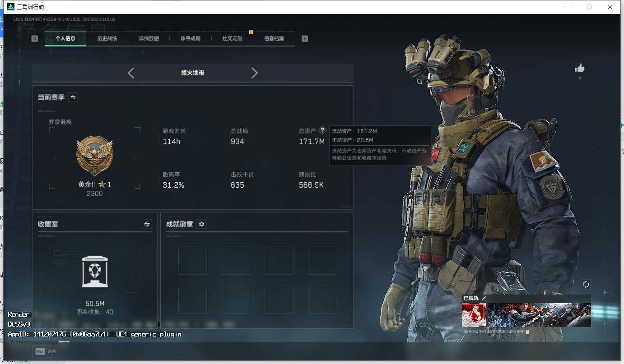
Task: Click the 566.9K 赚损比 value
Action: pyautogui.click(x=312, y=185)
